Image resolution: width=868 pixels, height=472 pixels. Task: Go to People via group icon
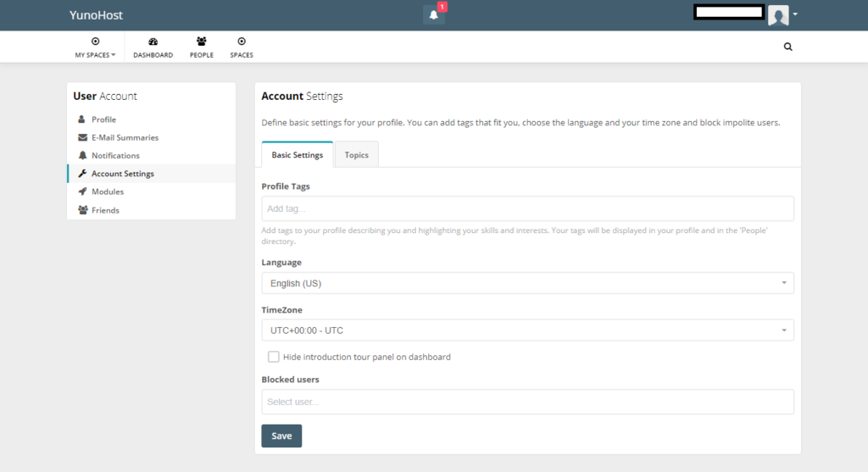tap(202, 42)
